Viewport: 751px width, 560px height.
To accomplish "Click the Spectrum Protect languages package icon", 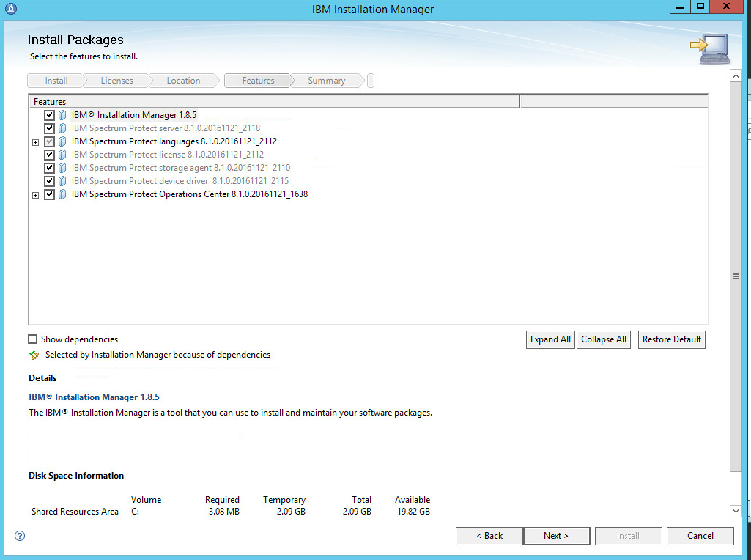I will (62, 141).
